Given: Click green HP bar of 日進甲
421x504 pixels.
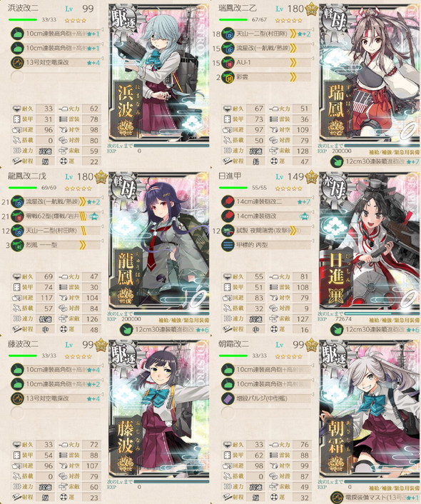Looking at the screenshot, I should click(233, 188).
